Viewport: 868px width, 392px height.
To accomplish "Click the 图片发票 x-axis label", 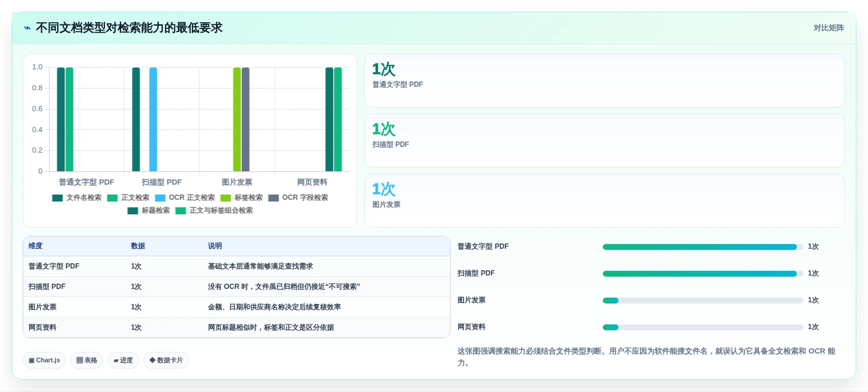I will pos(237,182).
